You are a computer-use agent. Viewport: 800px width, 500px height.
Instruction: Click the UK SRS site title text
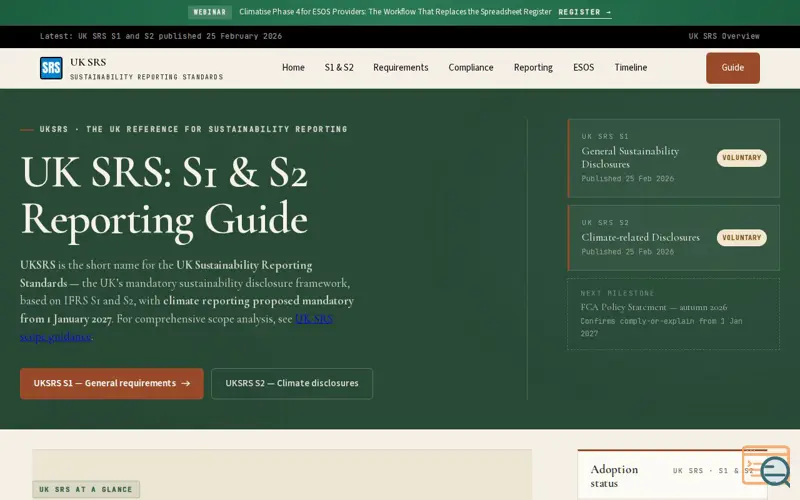tap(88, 62)
